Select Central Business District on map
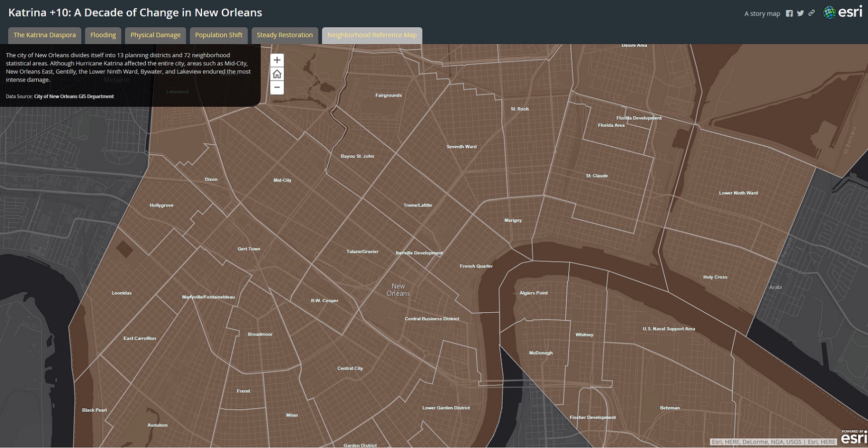Screen dimensions: 868x448 (431, 319)
